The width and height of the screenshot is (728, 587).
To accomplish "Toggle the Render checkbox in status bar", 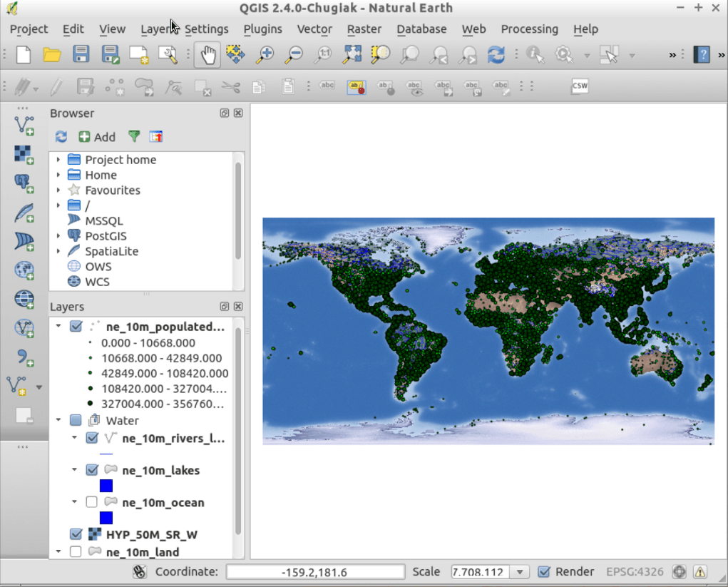I will tap(544, 571).
